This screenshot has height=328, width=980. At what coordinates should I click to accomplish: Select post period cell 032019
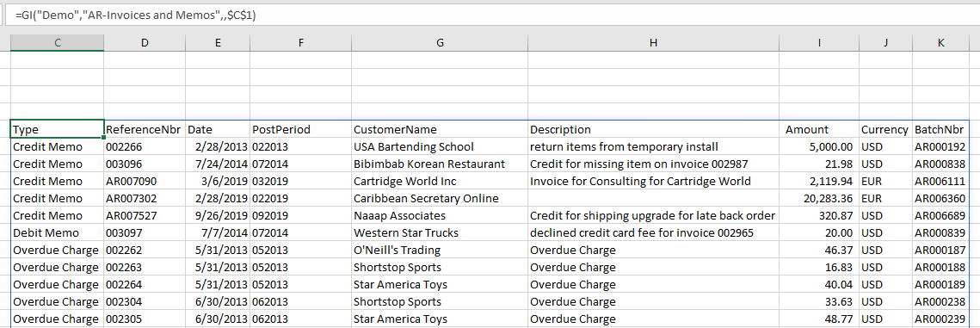click(x=300, y=181)
